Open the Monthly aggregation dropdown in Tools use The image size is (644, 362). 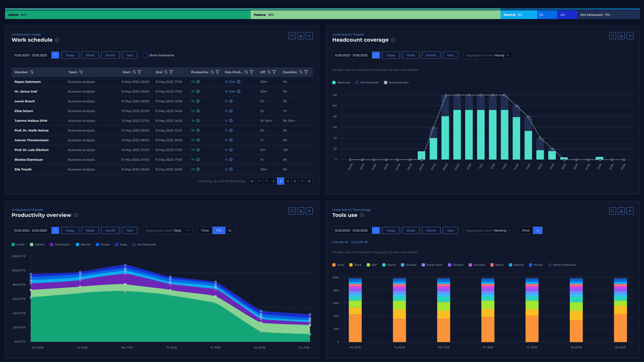[488, 230]
